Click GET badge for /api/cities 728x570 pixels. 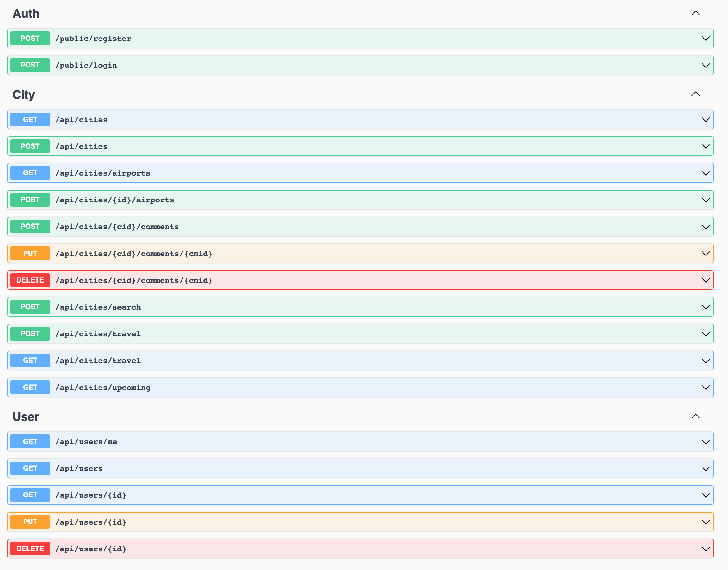tap(30, 119)
